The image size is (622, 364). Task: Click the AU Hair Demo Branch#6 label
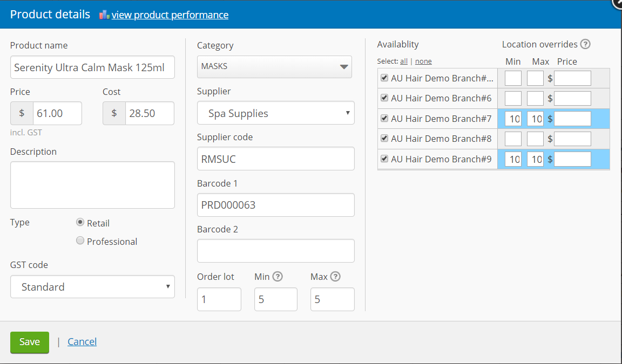point(441,98)
